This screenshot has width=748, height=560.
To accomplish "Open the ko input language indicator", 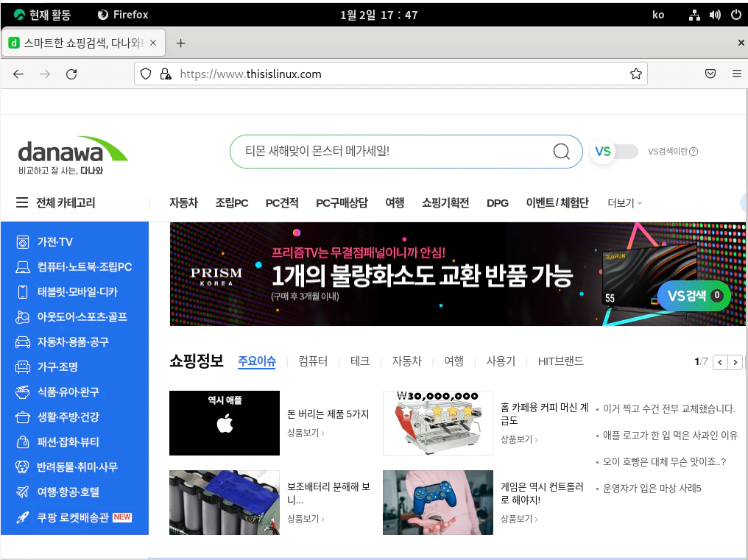I will click(658, 15).
